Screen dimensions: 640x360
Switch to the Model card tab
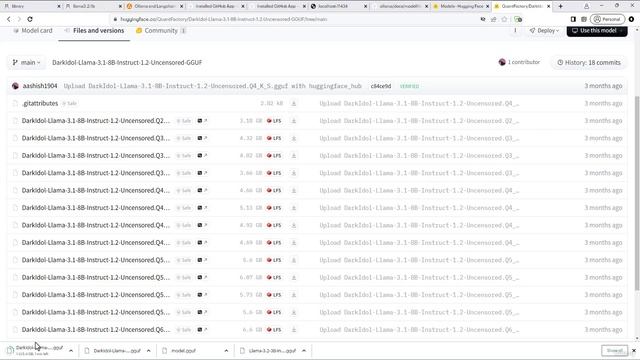(x=33, y=31)
